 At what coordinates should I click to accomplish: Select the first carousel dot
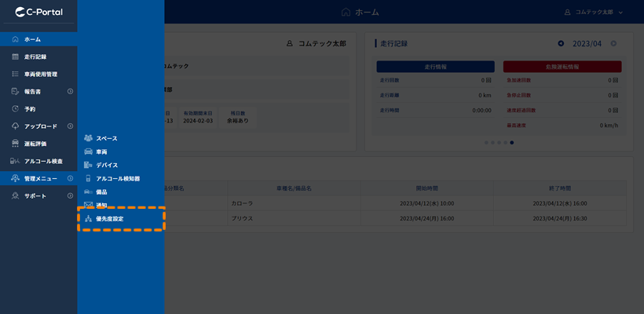[x=486, y=142]
